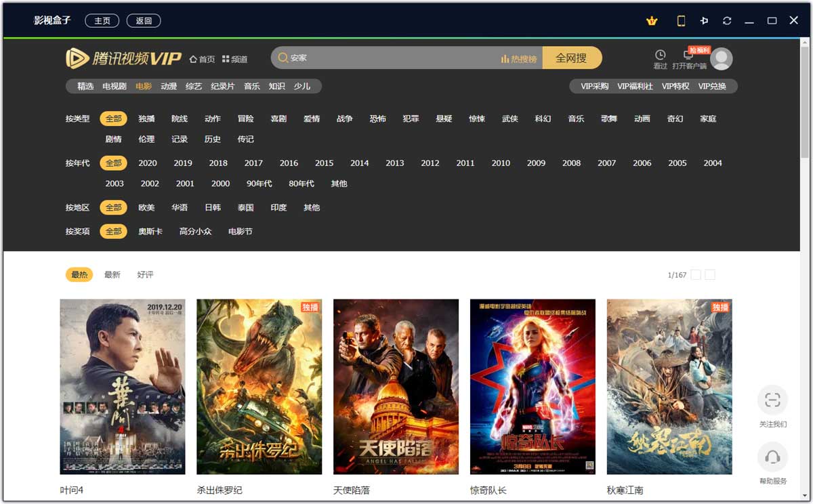Image resolution: width=813 pixels, height=504 pixels.
Task: Filter by era 90年代
Action: pyautogui.click(x=259, y=184)
